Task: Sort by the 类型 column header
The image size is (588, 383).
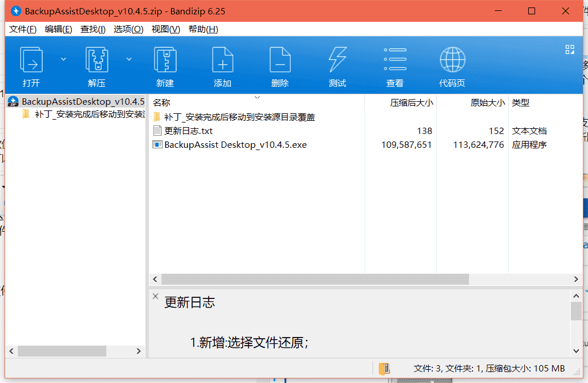Action: (x=521, y=103)
